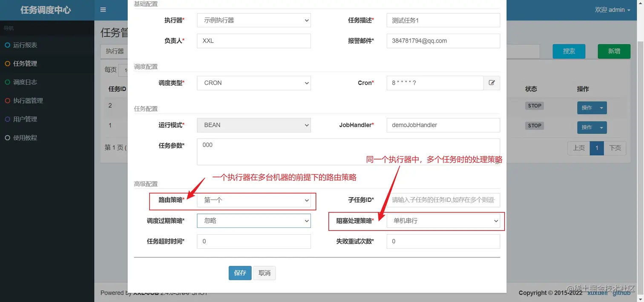This screenshot has height=302, width=644.
Task: Click the 执行器管理 sidebar circle icon
Action: tap(7, 101)
